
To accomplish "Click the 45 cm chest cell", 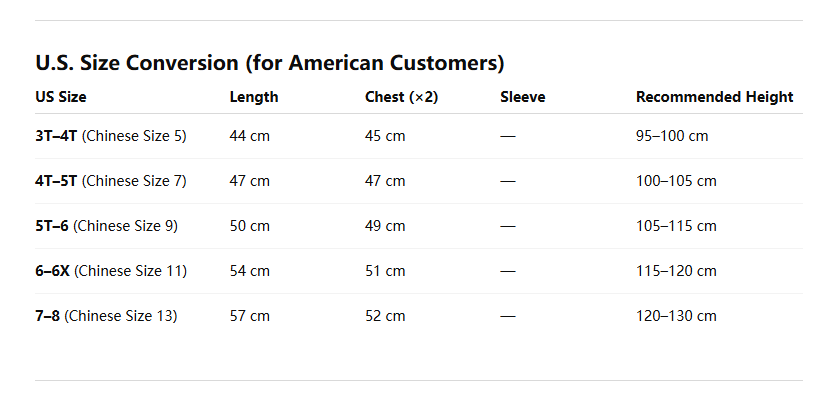I will coord(385,136).
